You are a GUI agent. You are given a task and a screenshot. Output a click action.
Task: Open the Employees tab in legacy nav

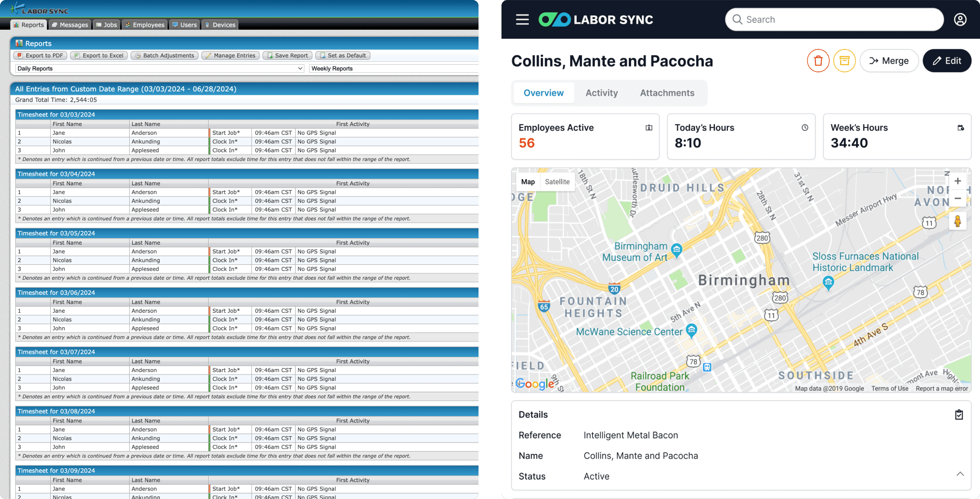click(x=145, y=25)
